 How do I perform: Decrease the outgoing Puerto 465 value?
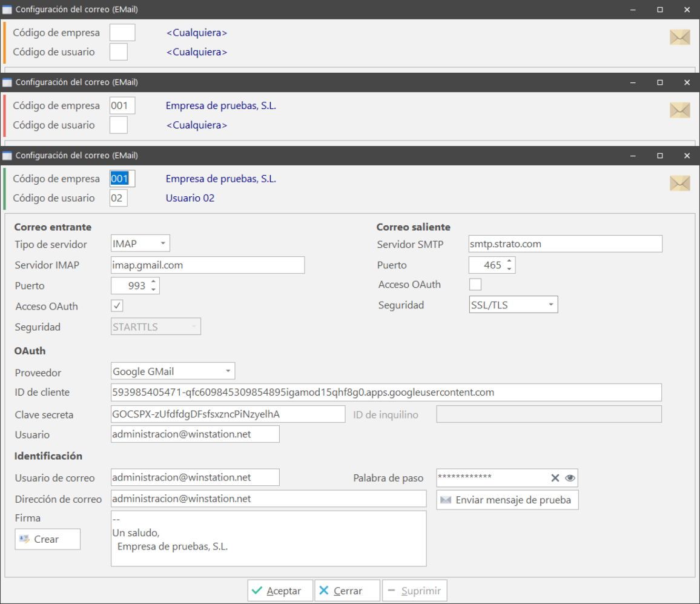(509, 269)
